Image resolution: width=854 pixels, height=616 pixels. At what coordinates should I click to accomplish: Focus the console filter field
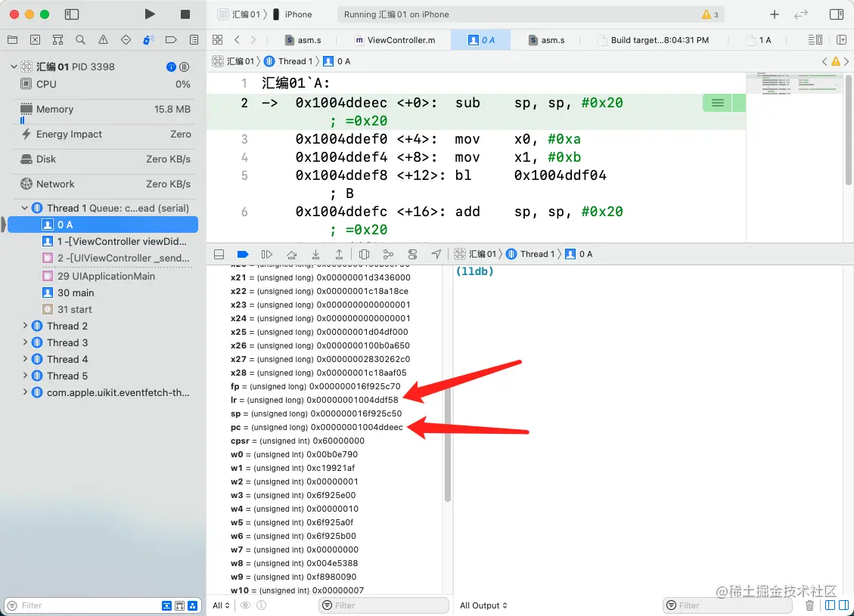point(727,605)
